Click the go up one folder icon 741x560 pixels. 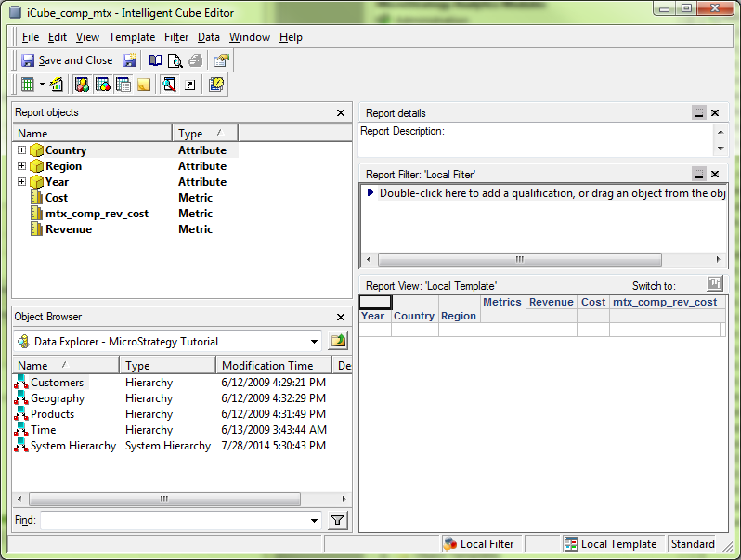coord(337,341)
